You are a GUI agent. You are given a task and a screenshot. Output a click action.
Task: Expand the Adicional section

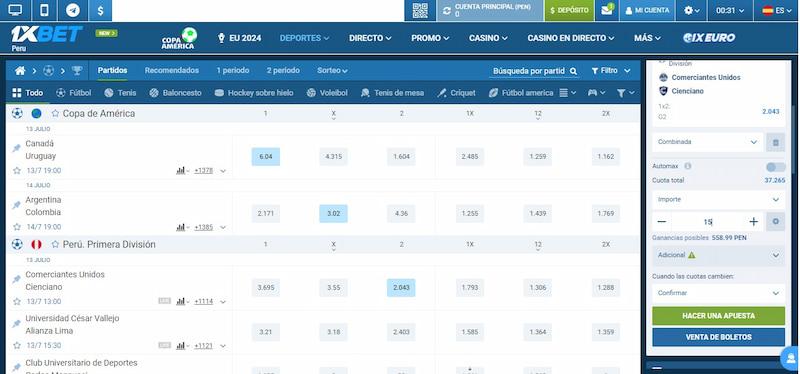point(718,255)
